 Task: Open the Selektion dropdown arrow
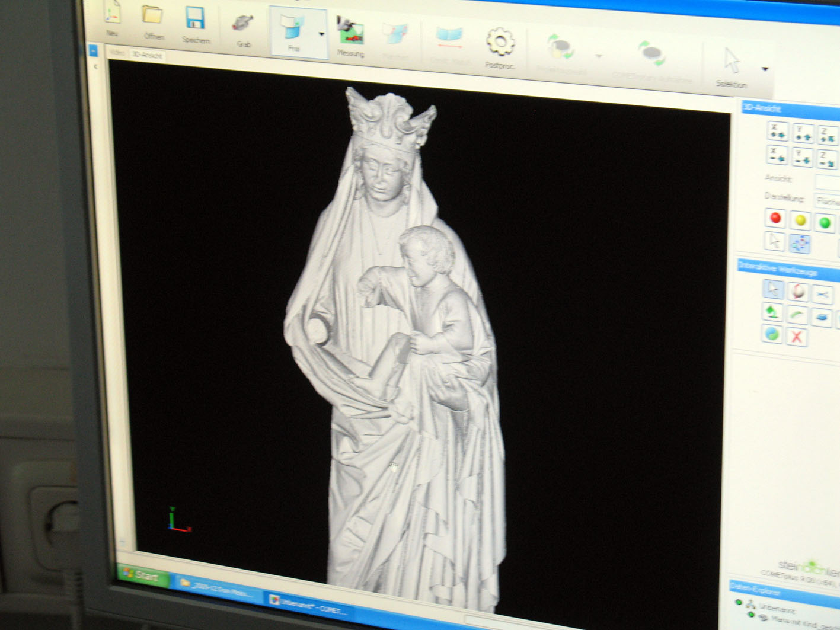[765, 69]
